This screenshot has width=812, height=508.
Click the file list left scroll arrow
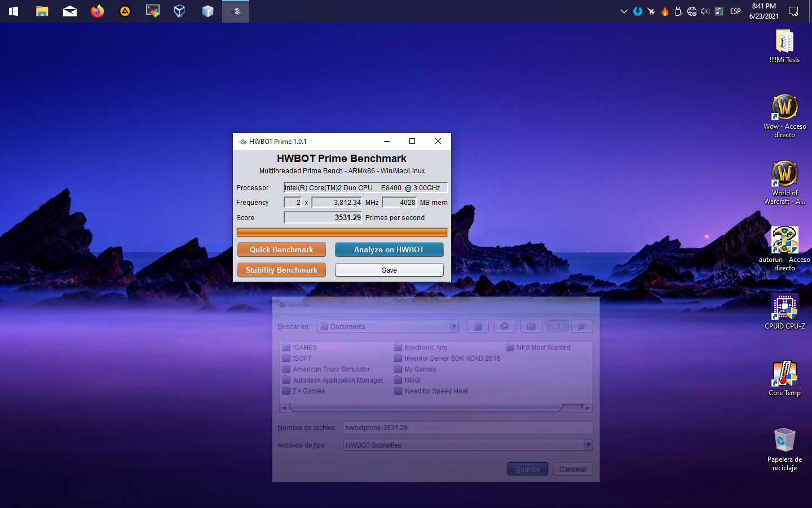(x=284, y=408)
